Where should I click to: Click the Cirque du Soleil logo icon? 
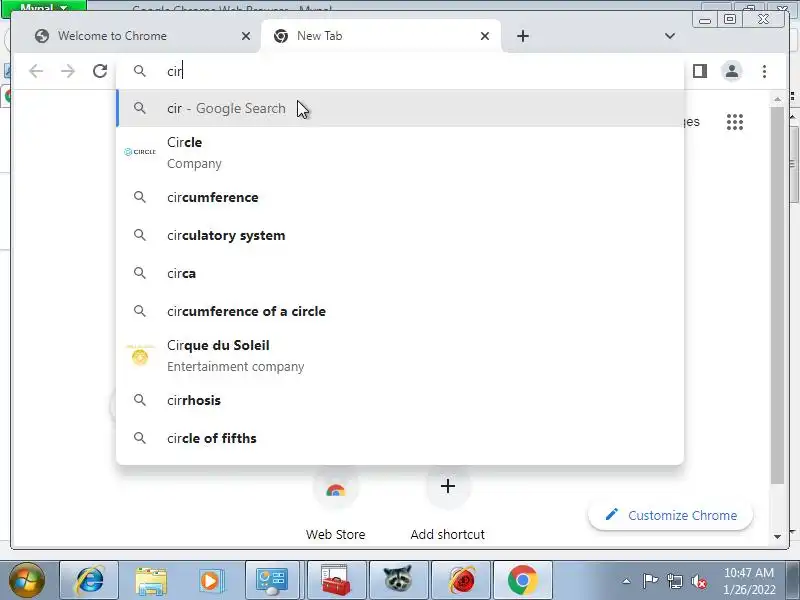(140, 355)
